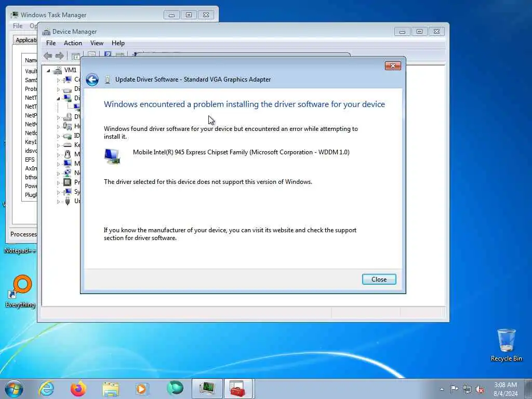The height and width of the screenshot is (399, 532).
Task: Go back using the blue arrow in the wizard
Action: [x=92, y=79]
